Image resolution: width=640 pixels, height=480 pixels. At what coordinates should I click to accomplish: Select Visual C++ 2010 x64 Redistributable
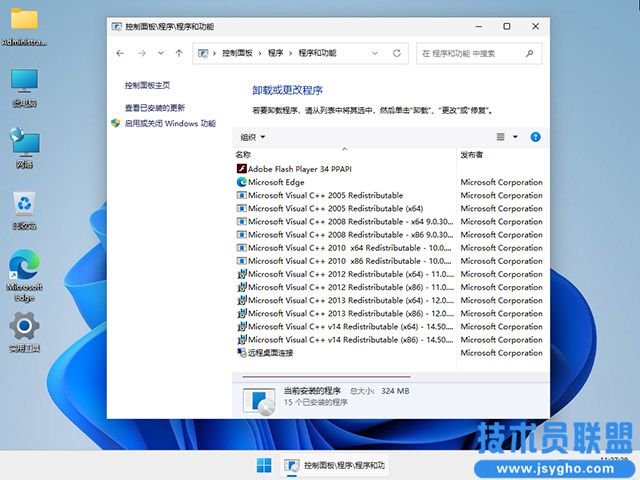pos(349,248)
